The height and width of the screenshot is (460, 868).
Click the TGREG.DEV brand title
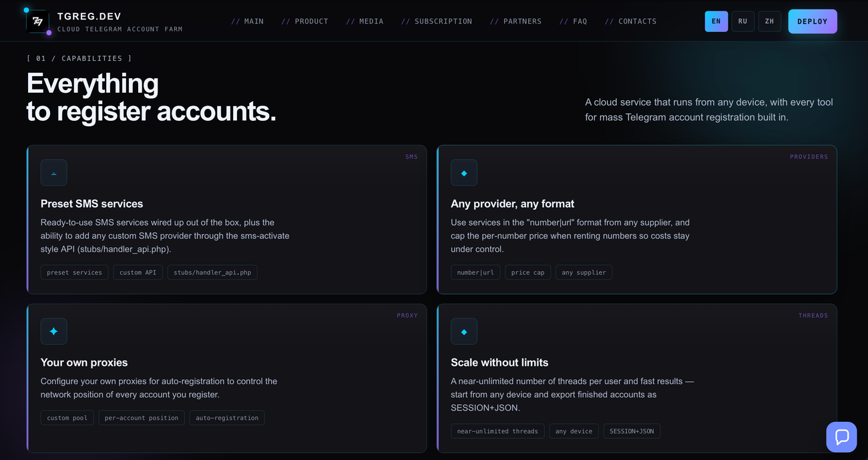point(89,16)
